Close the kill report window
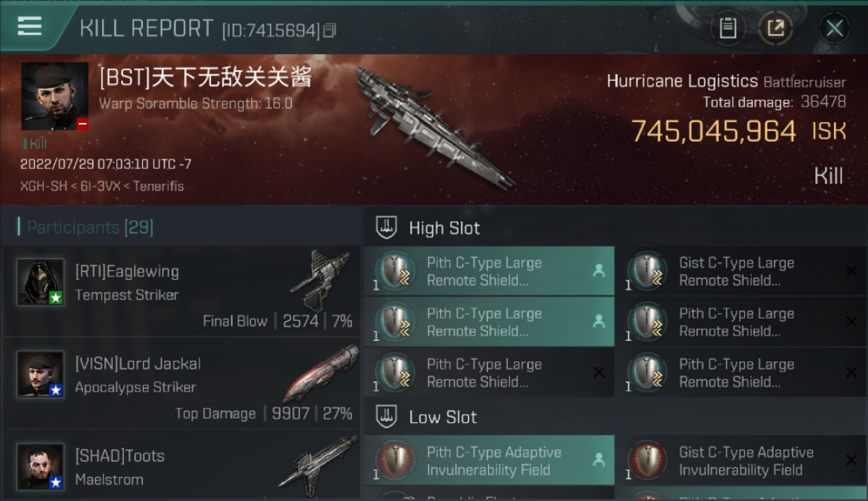This screenshot has height=501, width=868. coord(834,28)
